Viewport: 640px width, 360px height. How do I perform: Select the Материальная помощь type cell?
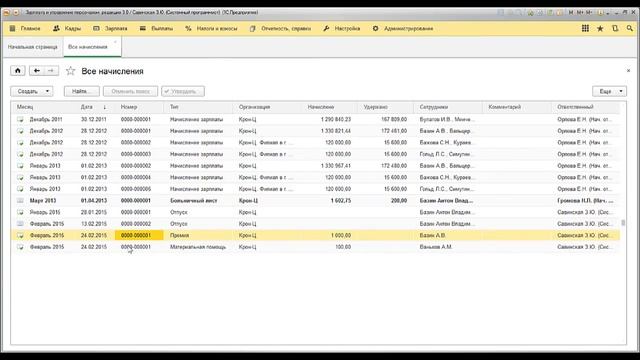click(x=198, y=247)
